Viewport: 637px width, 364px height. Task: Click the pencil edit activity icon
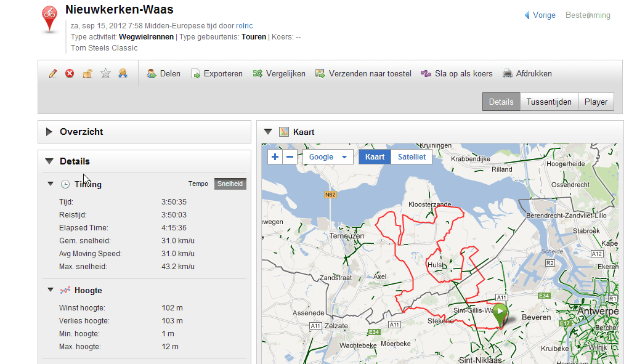click(53, 73)
